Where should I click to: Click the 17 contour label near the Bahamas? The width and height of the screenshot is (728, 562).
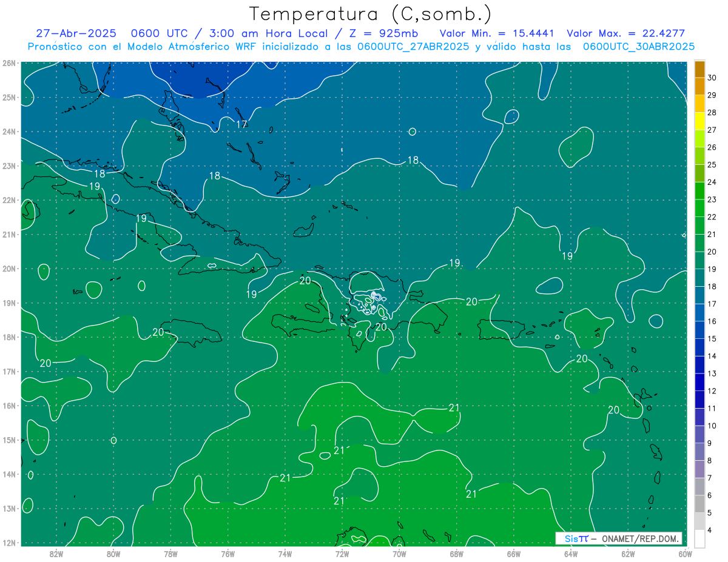point(241,124)
